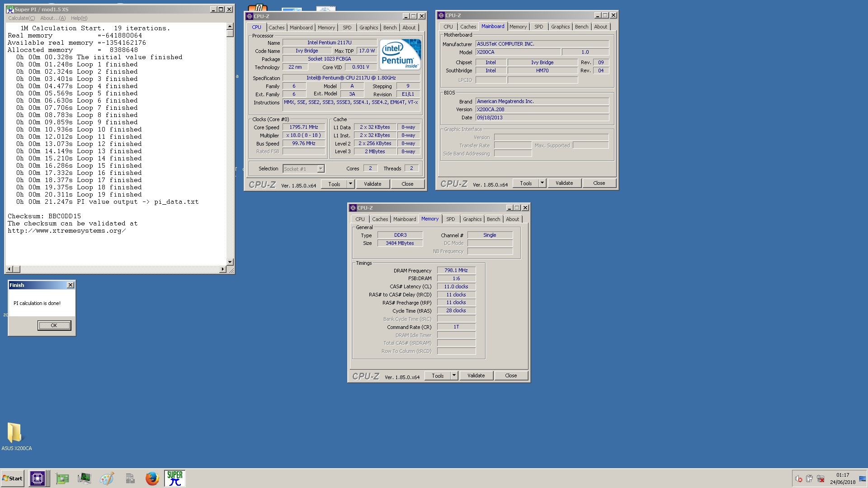Click the power plug tray icon
868x488 pixels.
[x=809, y=479]
